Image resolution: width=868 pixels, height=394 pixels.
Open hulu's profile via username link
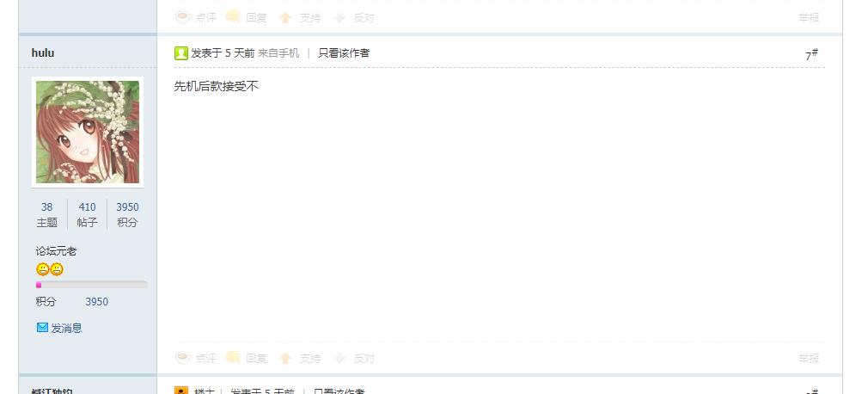point(43,52)
